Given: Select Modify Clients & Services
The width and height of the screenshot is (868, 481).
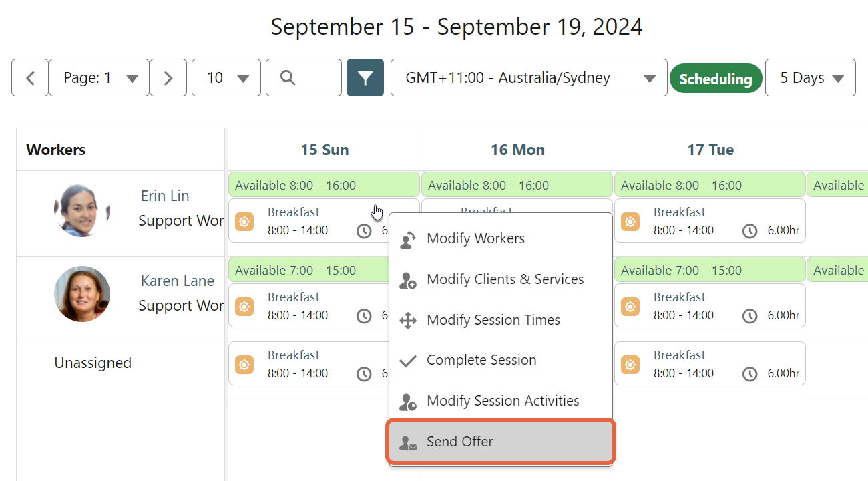Looking at the screenshot, I should [505, 279].
